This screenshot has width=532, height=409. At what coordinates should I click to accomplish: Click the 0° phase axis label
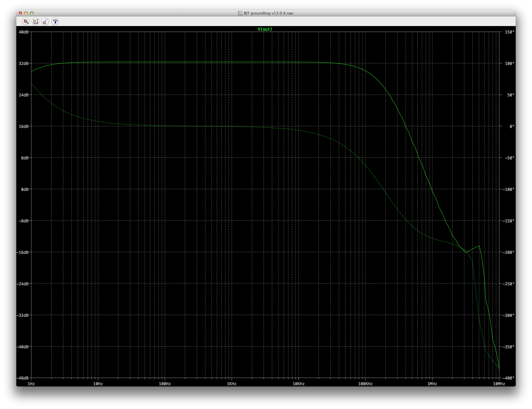tap(512, 127)
